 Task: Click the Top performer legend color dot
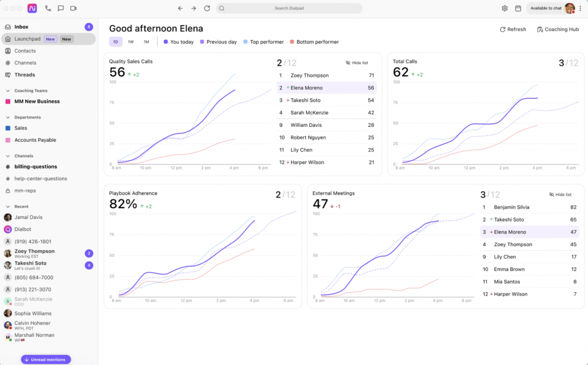tap(246, 42)
